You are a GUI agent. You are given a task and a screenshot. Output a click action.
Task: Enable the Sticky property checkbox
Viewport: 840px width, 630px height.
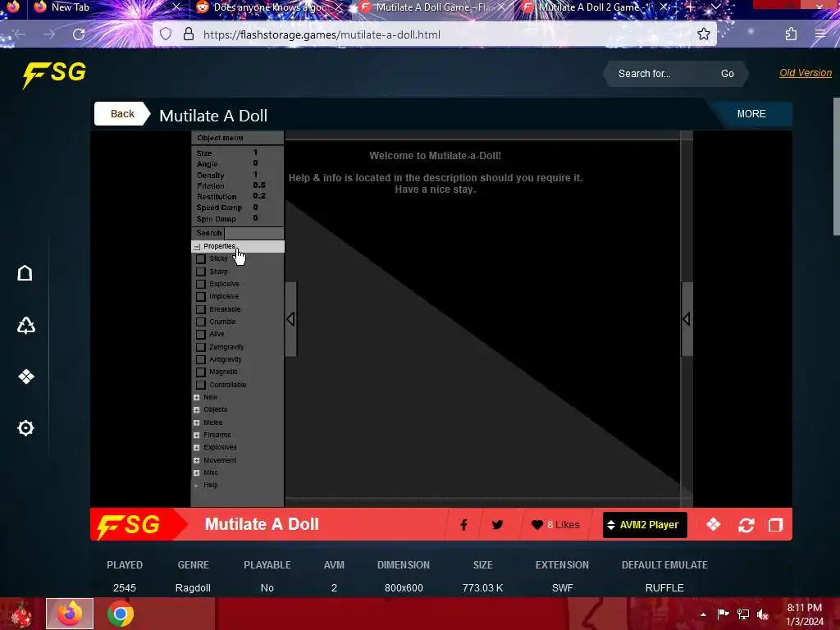(x=201, y=258)
